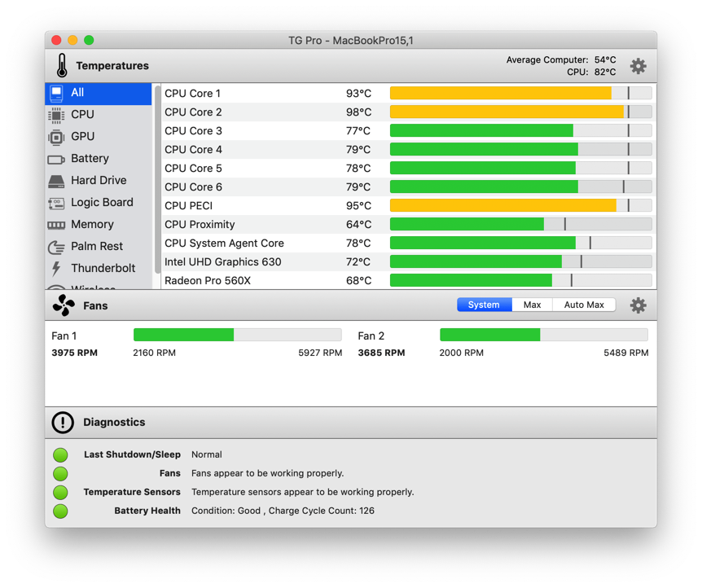Open the Temperatures settings gear
Image resolution: width=702 pixels, height=588 pixels.
638,66
